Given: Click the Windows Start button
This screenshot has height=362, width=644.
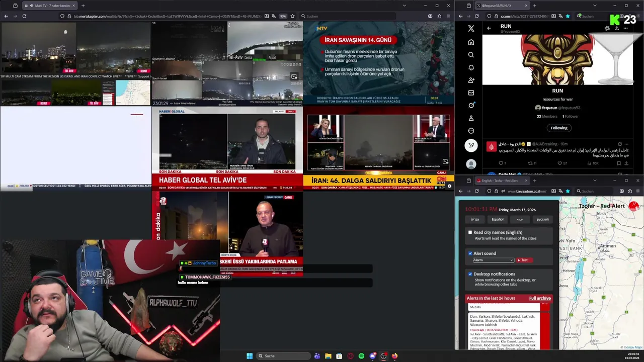Looking at the screenshot, I should [x=250, y=356].
